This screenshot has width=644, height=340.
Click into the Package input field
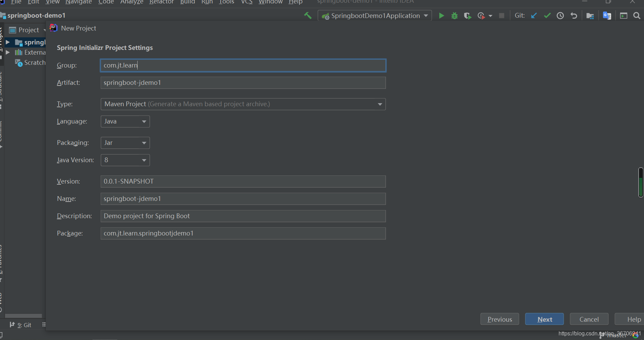coord(243,233)
